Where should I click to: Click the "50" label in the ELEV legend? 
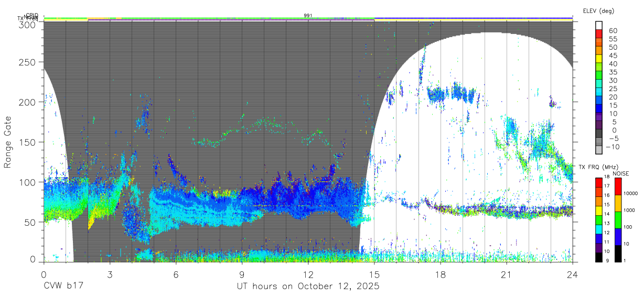click(x=613, y=47)
